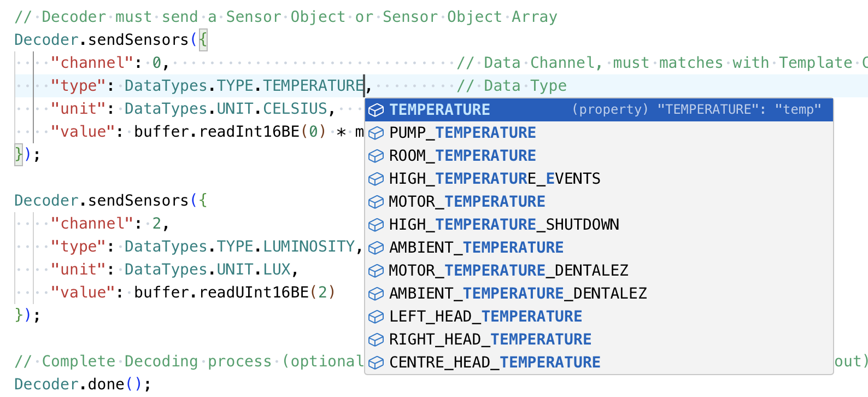Viewport: 868px width, 397px height.
Task: Place cursor on DataTypes.UNIT.CELSIUS
Action: coord(226,109)
